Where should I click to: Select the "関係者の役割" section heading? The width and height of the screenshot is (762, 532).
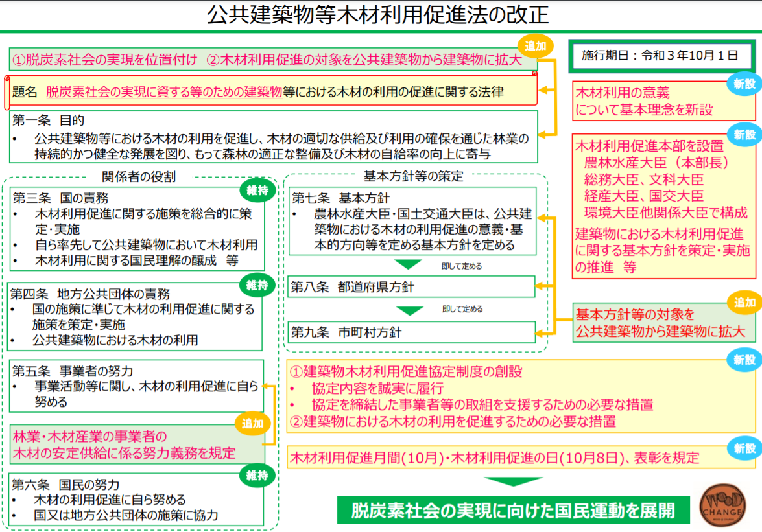click(139, 177)
